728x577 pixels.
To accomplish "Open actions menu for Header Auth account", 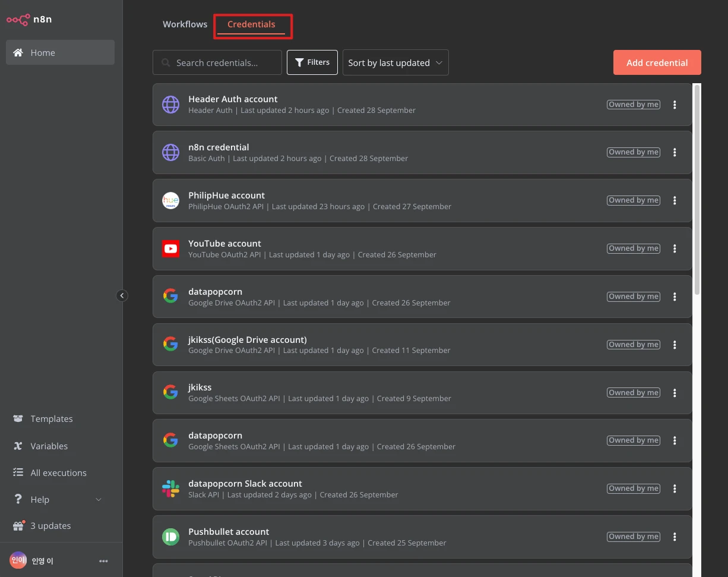I will coord(675,105).
